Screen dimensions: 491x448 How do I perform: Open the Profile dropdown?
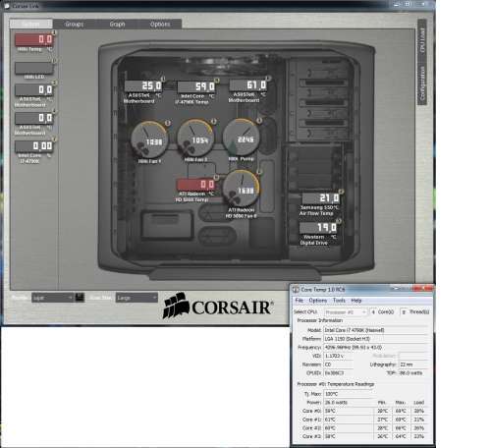53,298
